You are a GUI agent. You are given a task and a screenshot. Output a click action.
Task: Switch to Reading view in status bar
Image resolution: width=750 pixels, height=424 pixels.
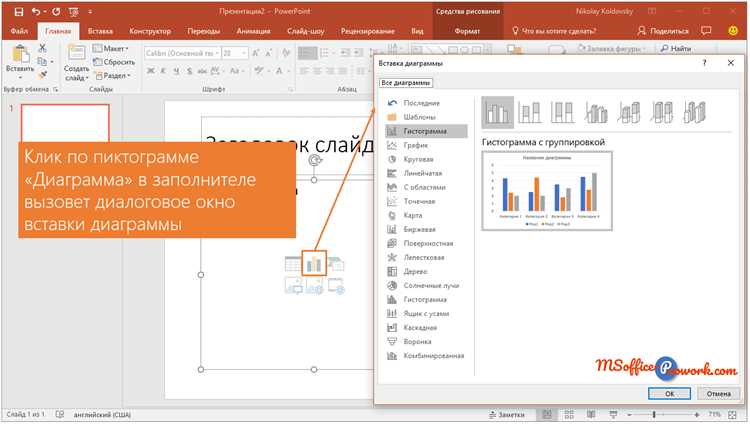click(591, 414)
